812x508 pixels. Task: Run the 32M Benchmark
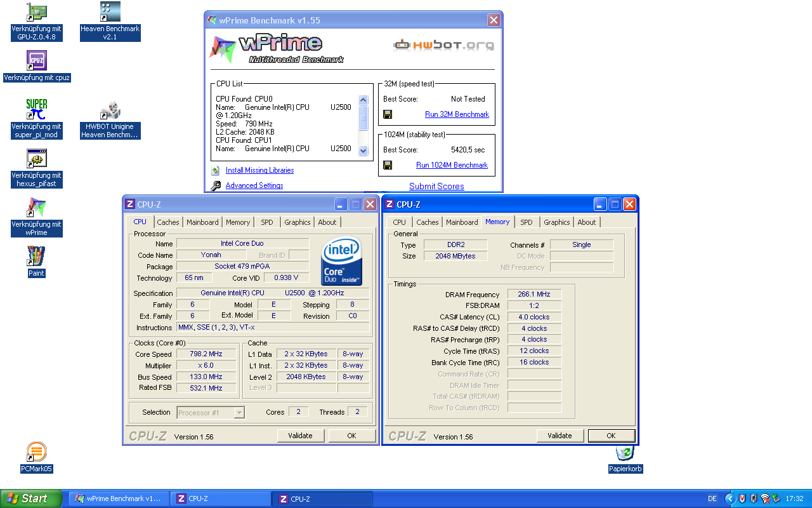coord(457,114)
